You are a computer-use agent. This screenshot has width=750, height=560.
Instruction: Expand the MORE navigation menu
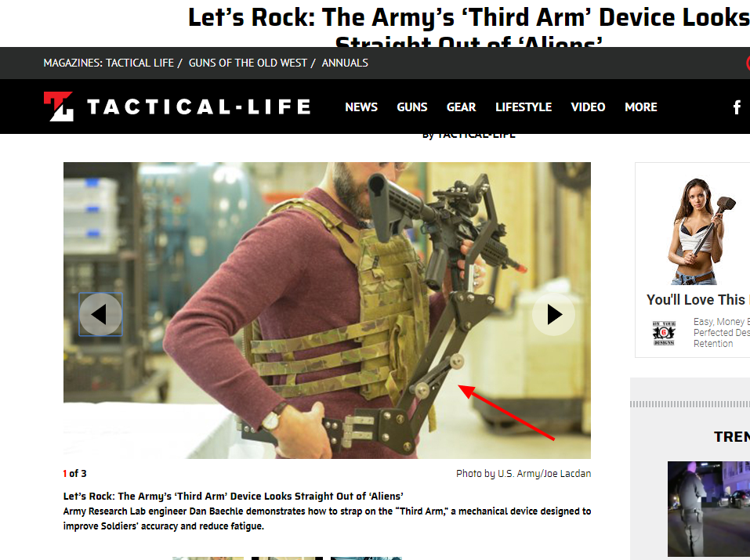(640, 107)
